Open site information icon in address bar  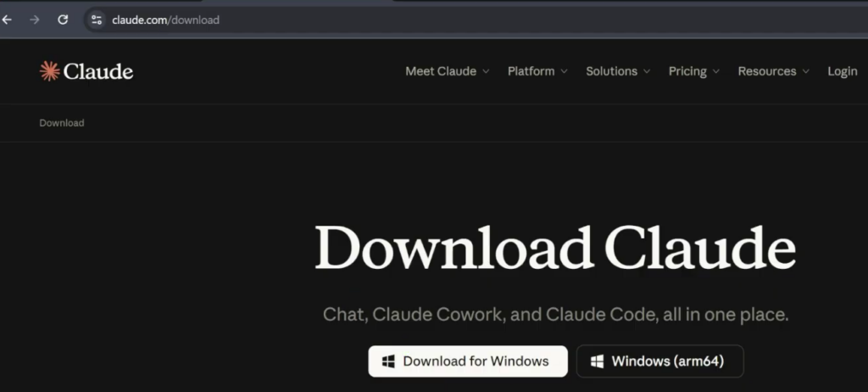[x=97, y=20]
